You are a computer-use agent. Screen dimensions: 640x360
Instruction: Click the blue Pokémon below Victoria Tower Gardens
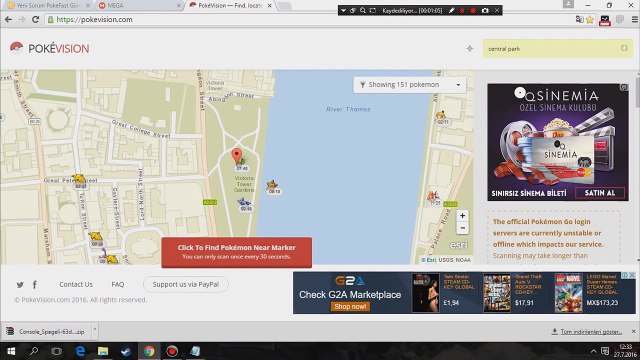(x=244, y=202)
